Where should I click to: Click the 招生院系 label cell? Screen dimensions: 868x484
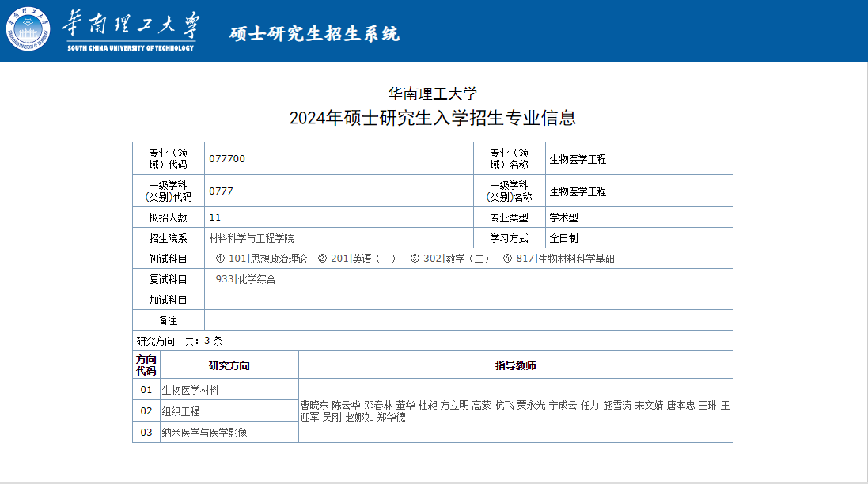pos(169,238)
